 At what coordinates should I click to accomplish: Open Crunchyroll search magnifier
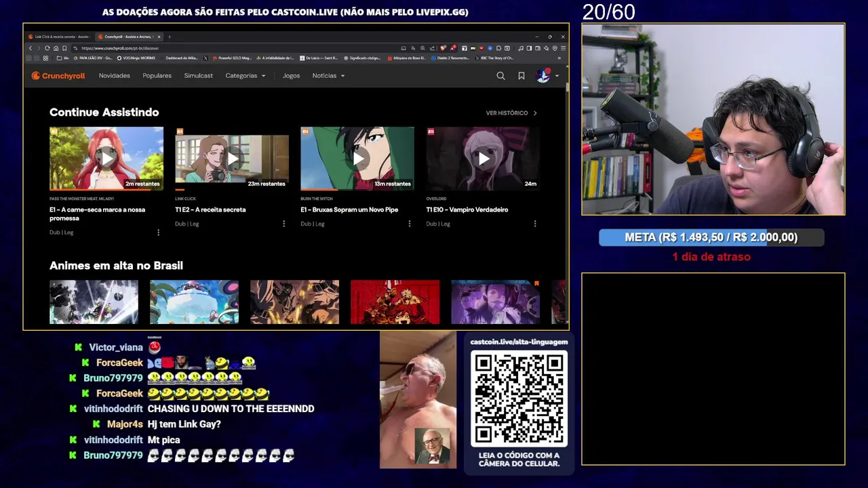(x=500, y=76)
